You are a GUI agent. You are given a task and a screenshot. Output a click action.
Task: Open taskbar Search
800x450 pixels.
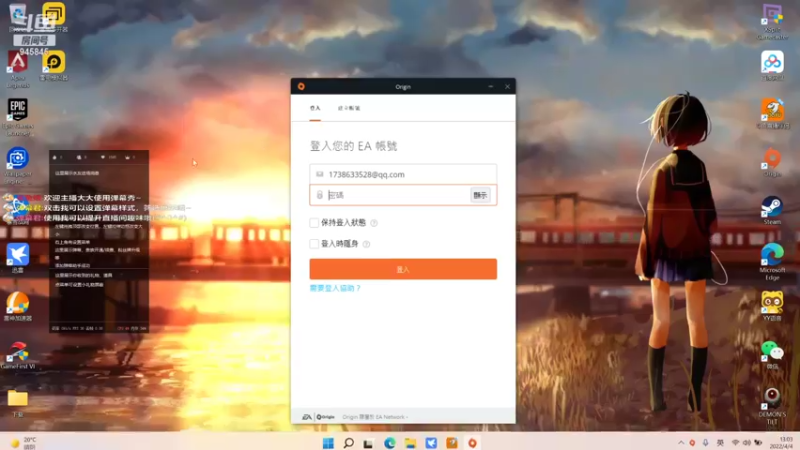point(348,443)
